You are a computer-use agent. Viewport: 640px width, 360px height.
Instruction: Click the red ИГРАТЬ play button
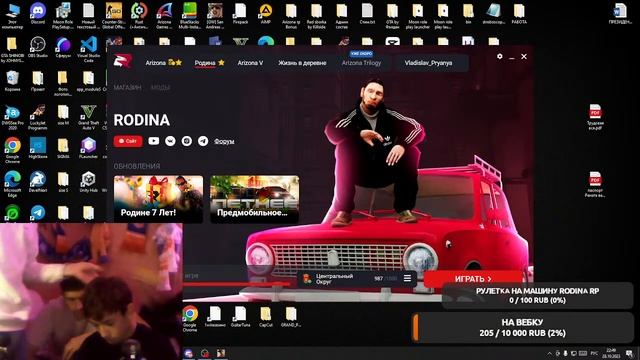[473, 278]
